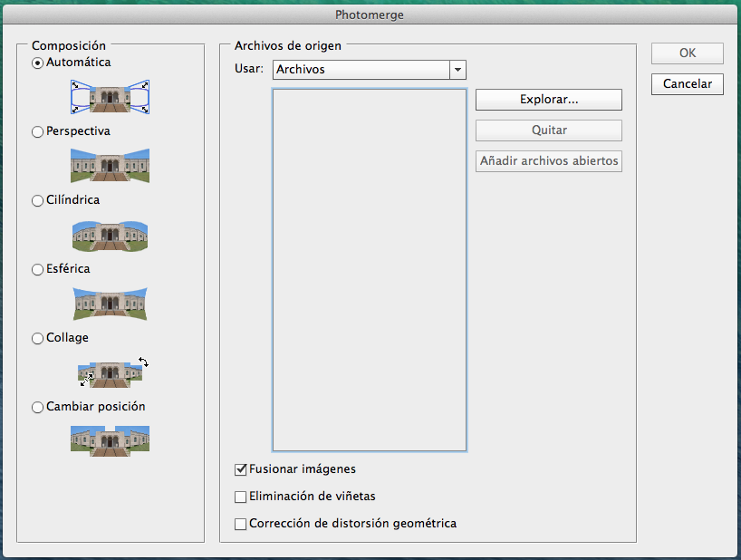The image size is (741, 560).
Task: Select the Collage radio button
Action: tap(37, 338)
